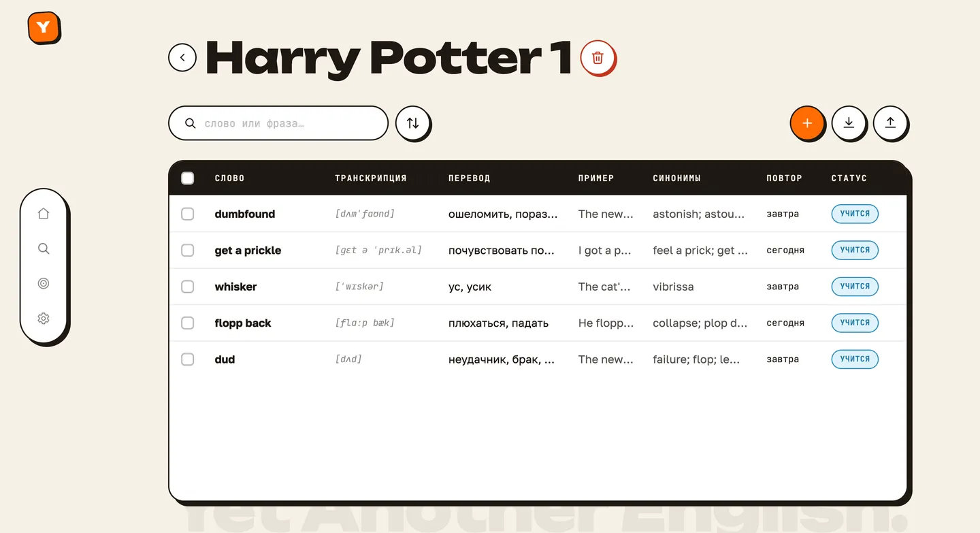This screenshot has width=980, height=533.
Task: Open the target practice sidebar icon
Action: 44,283
